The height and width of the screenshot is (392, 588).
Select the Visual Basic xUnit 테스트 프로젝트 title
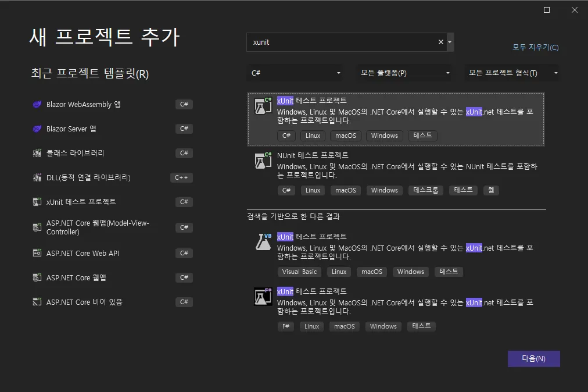point(311,237)
